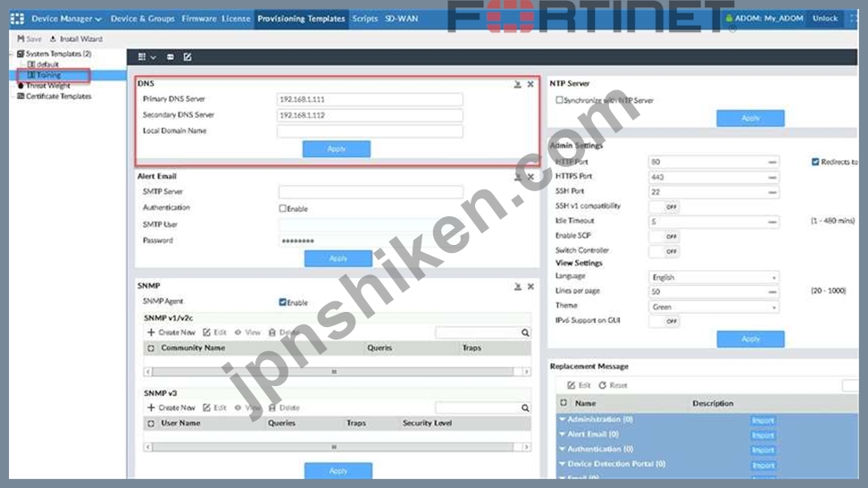Open Threat Weight in the tree
The image size is (868, 488).
[44, 85]
